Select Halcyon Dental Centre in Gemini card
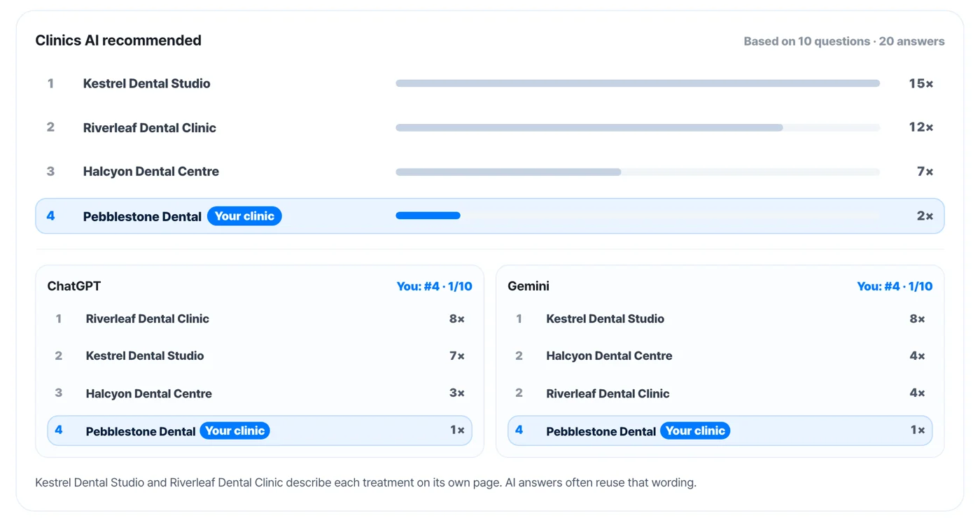This screenshot has height=518, width=980. pos(720,356)
